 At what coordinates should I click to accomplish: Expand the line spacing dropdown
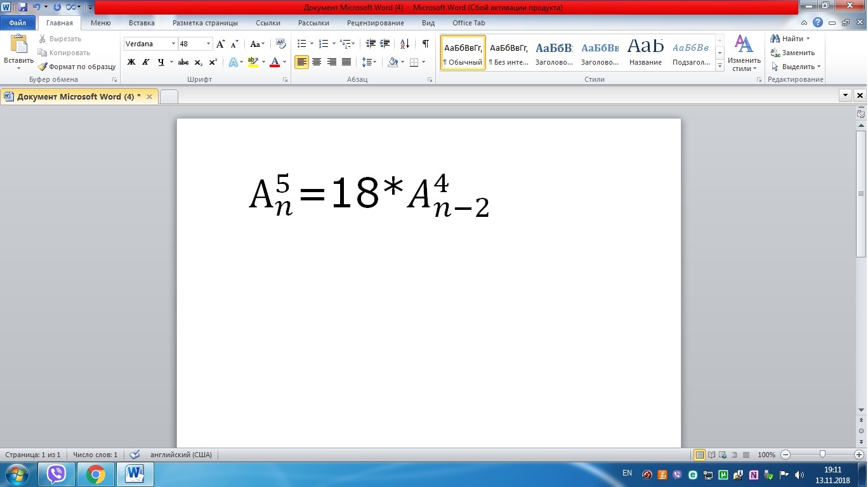(x=375, y=62)
